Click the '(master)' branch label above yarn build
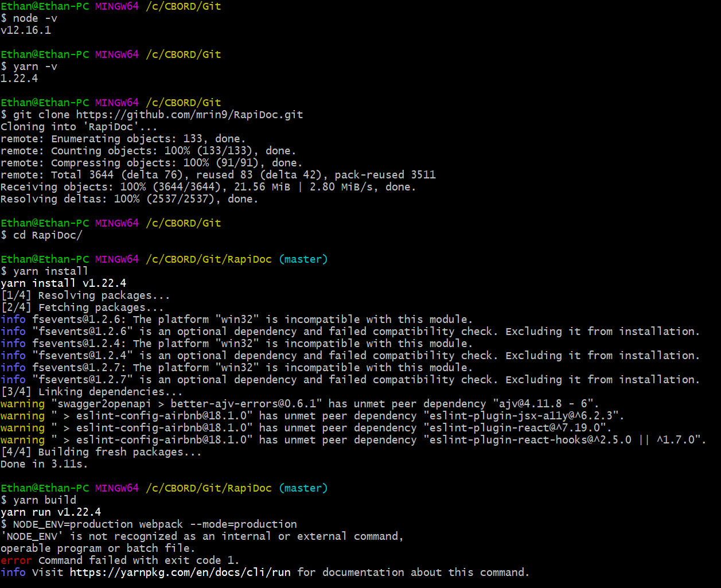Screen dimensions: 721x588 tap(303, 488)
